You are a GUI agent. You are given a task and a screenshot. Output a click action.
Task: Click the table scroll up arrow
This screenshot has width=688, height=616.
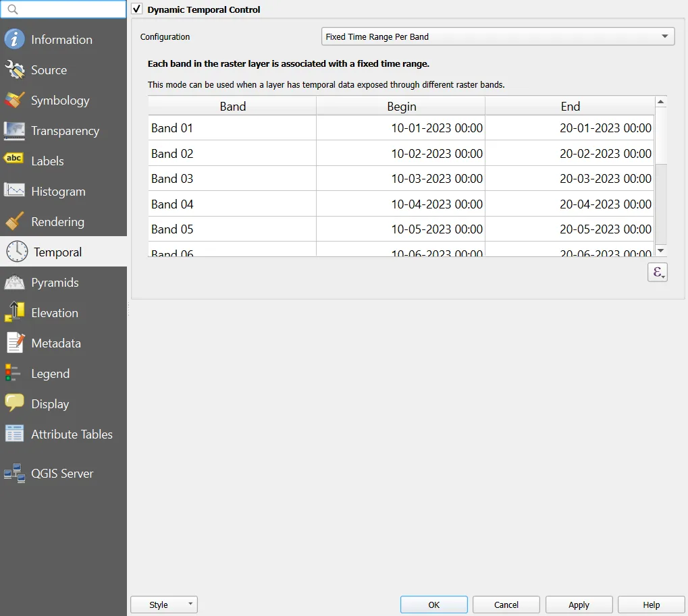pos(661,102)
